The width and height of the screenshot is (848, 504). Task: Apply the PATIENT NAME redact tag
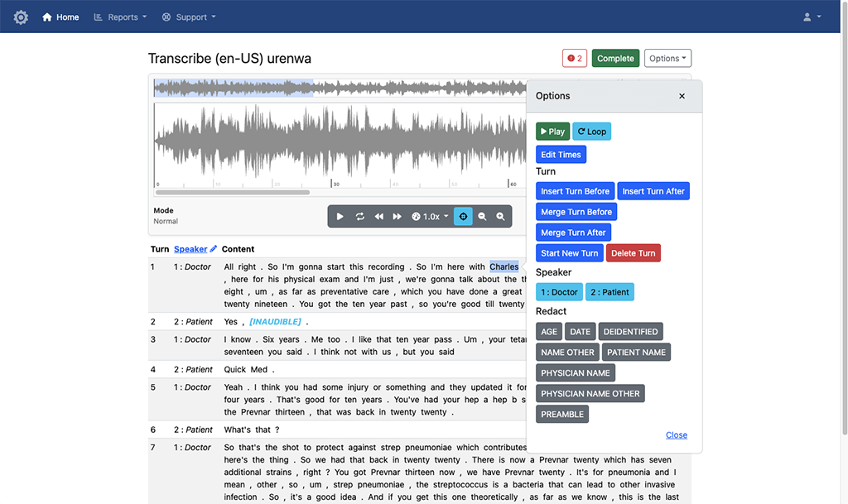(636, 353)
